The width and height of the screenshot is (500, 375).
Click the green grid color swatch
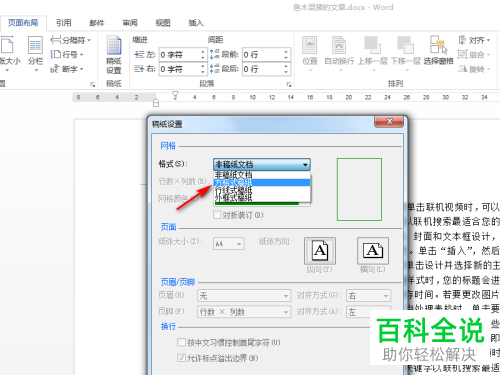[257, 203]
